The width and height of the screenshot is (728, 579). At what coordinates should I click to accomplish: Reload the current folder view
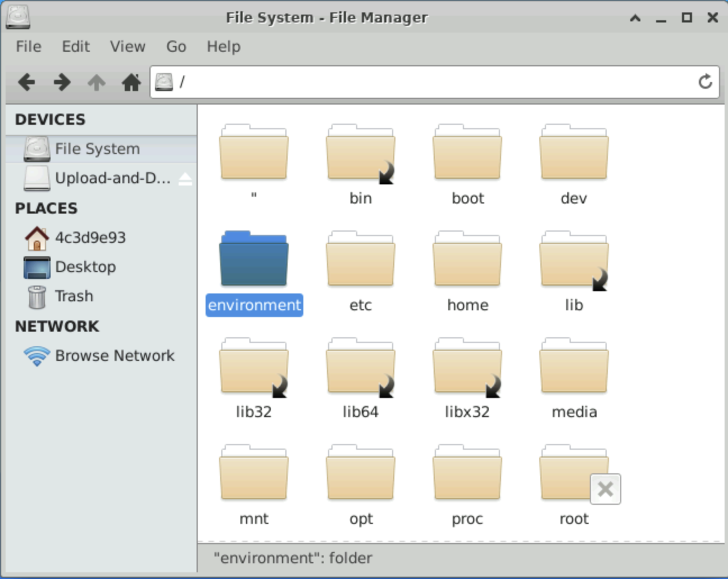(705, 82)
